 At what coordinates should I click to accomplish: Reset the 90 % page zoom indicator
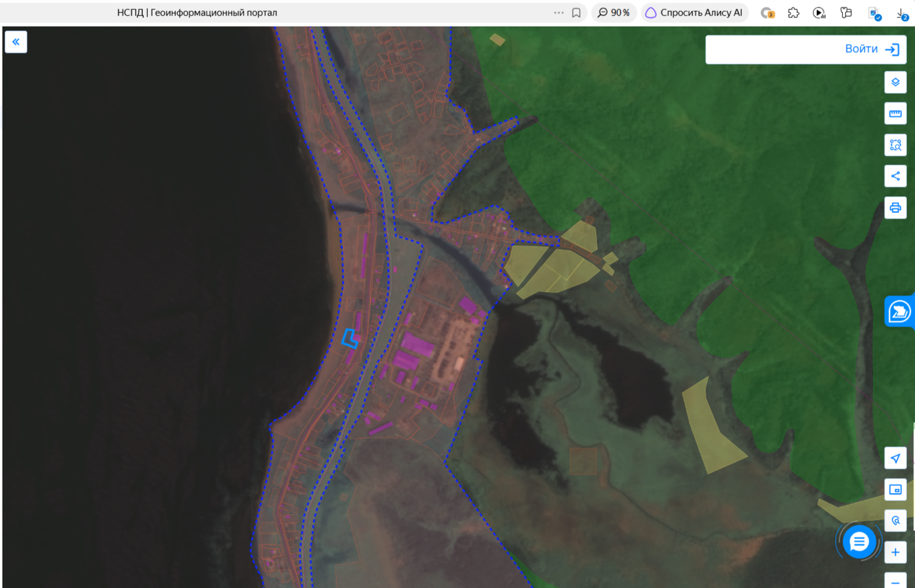coord(614,12)
